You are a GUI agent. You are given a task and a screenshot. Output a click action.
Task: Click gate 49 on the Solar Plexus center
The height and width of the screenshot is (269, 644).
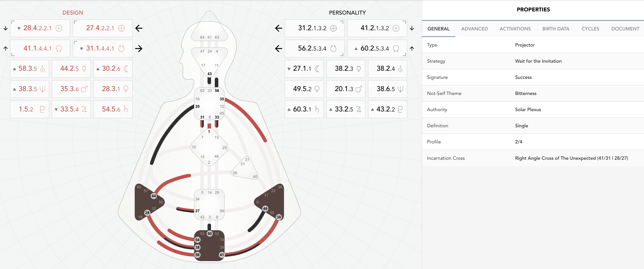point(265,209)
